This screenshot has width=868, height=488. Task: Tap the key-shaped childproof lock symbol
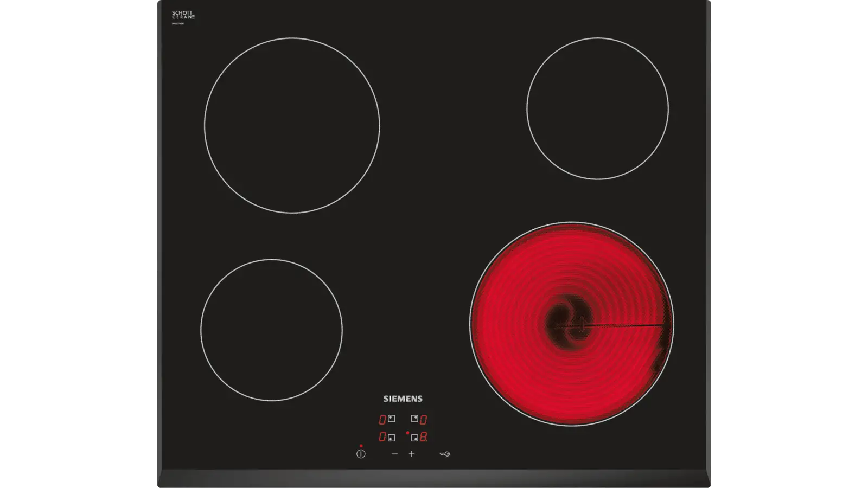[x=444, y=454]
